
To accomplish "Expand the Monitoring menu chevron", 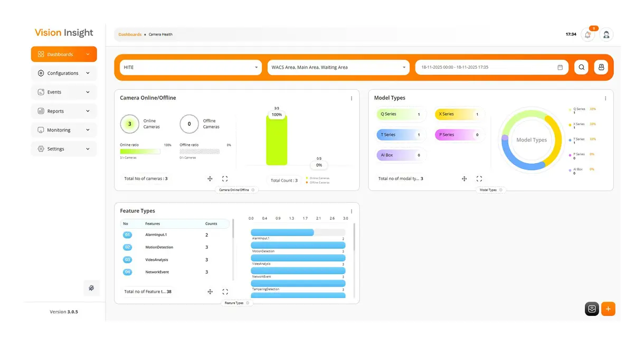I will 88,130.
